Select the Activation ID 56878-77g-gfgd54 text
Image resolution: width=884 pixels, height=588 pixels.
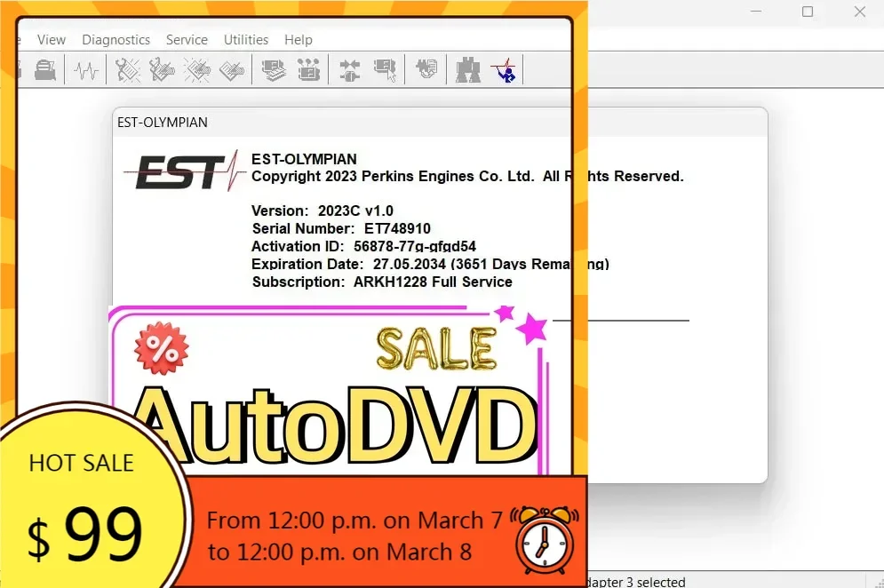point(363,246)
